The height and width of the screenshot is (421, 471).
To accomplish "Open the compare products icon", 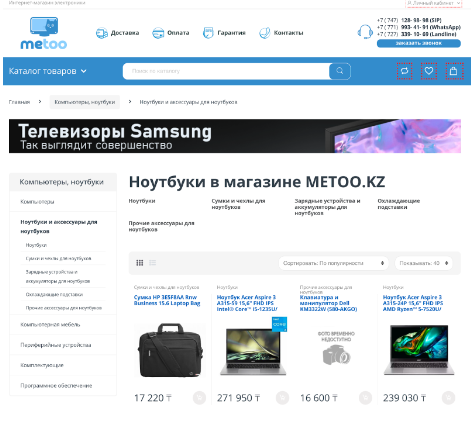I will [404, 71].
